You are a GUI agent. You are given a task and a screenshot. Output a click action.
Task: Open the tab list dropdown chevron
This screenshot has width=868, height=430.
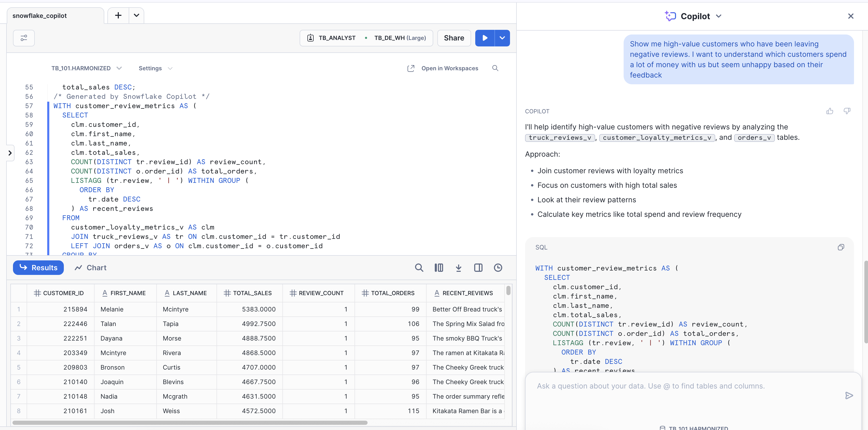point(136,16)
